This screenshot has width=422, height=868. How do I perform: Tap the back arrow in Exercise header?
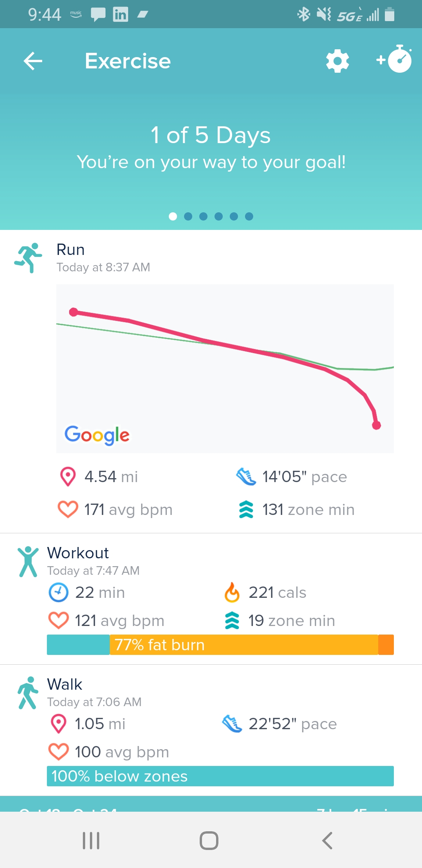click(33, 61)
